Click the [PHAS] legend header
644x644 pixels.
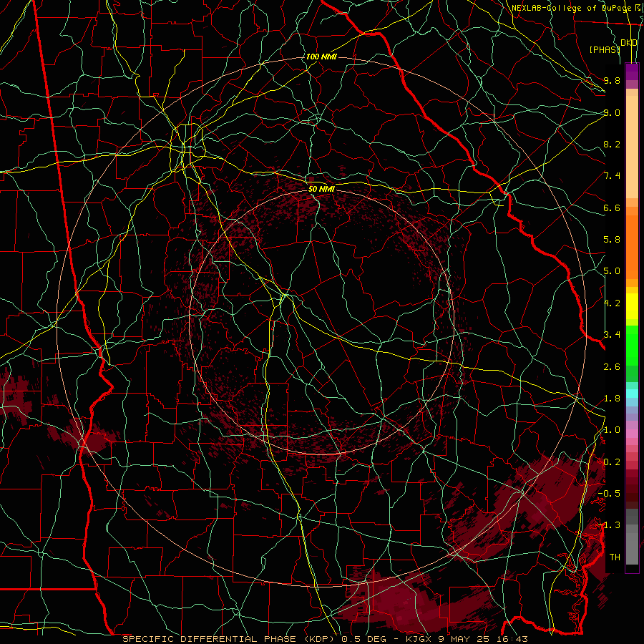tap(605, 49)
